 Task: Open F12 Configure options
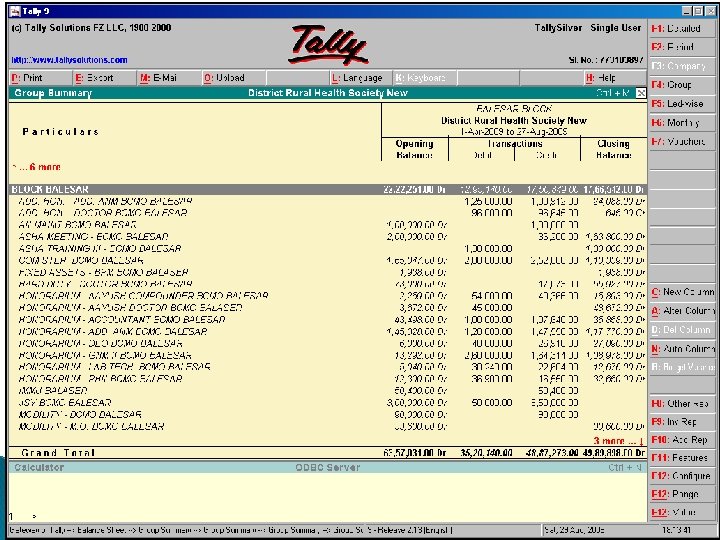pyautogui.click(x=682, y=476)
